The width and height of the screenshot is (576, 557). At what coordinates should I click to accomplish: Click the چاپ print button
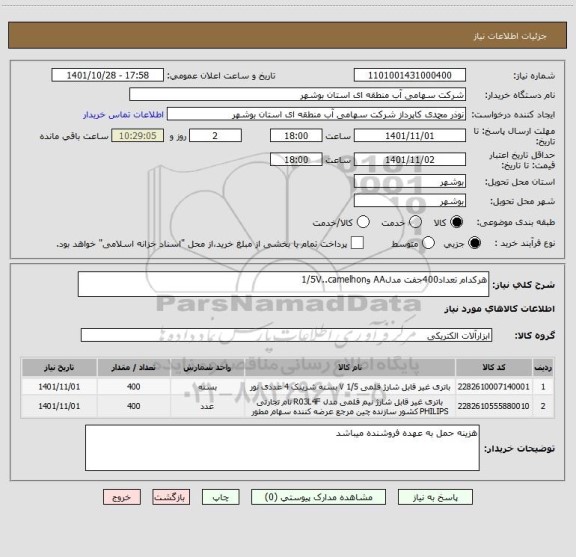tap(221, 497)
